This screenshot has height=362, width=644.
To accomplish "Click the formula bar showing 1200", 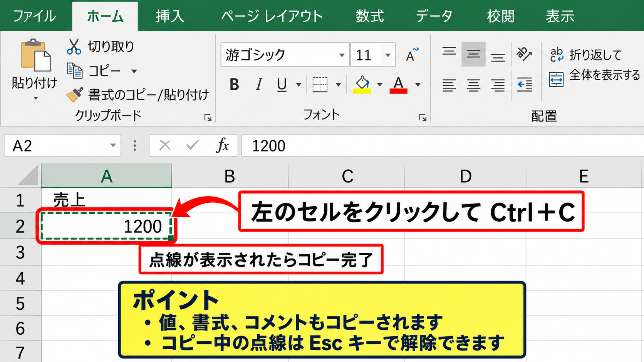I will [x=443, y=145].
